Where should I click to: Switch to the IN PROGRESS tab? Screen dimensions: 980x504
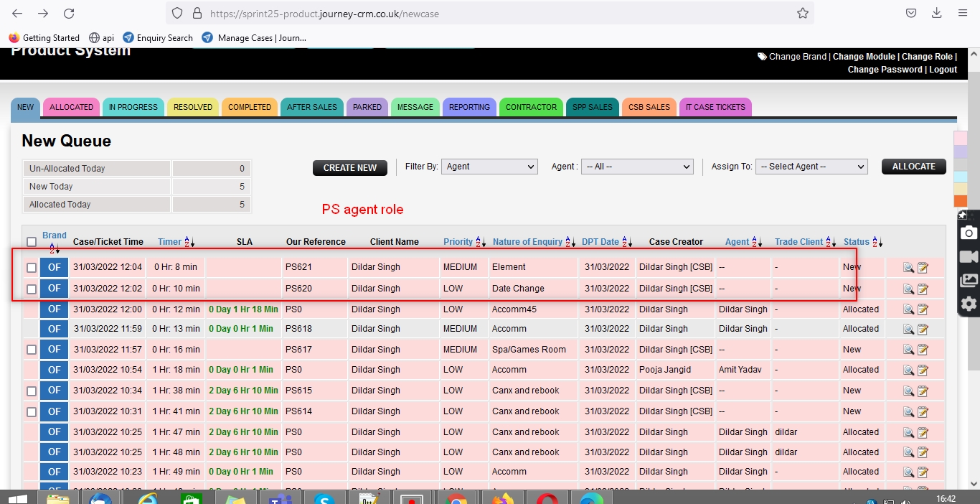pos(133,107)
